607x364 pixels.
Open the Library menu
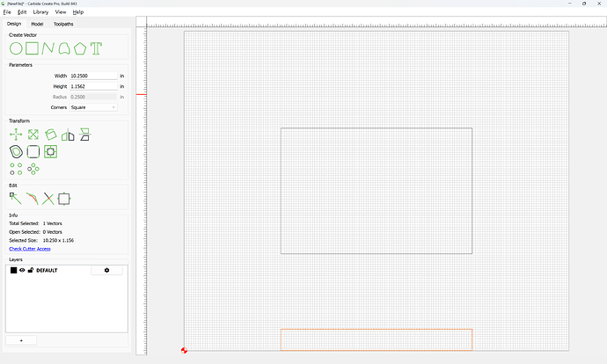pos(40,12)
